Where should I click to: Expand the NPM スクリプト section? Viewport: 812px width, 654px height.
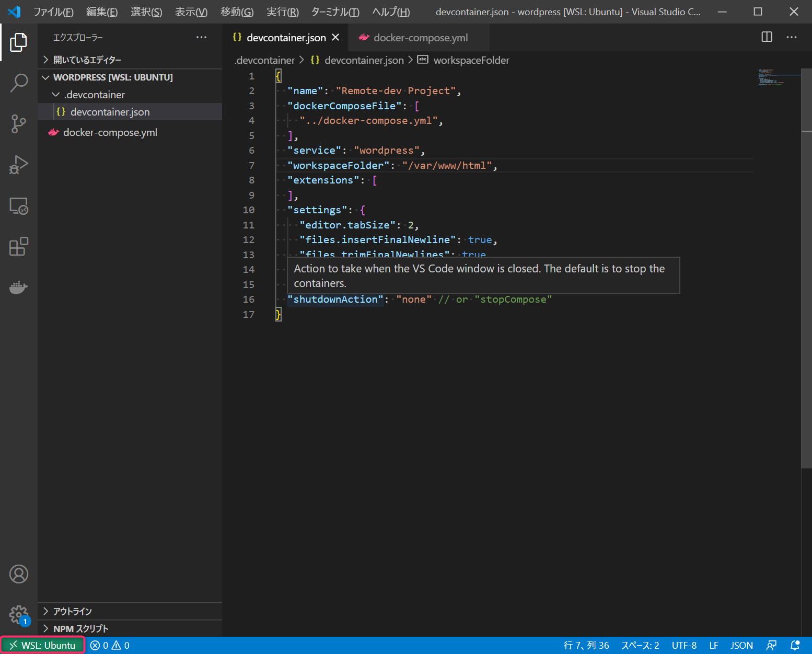click(130, 628)
